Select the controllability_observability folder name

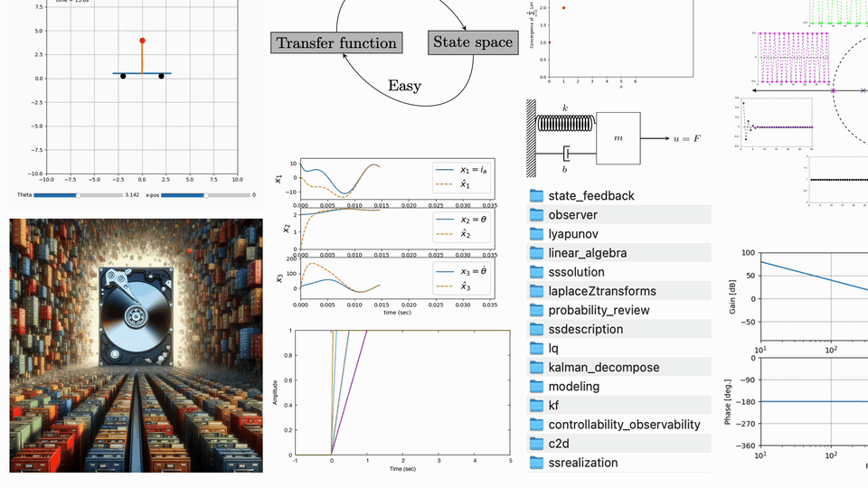point(625,425)
